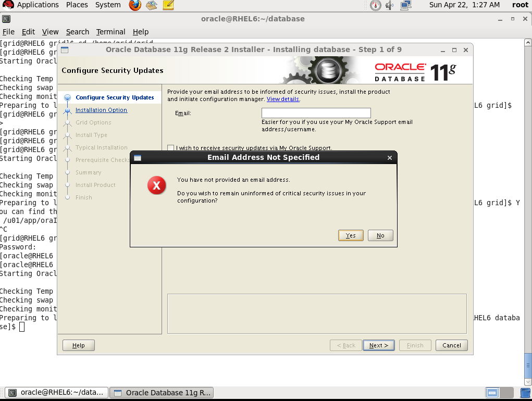Toggle security updates via My Oracle Support checkbox
The width and height of the screenshot is (532, 401).
[171, 148]
